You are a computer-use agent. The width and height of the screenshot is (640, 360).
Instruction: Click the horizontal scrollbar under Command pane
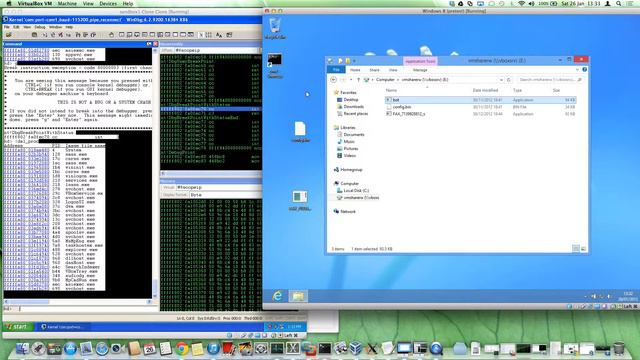[x=78, y=302]
